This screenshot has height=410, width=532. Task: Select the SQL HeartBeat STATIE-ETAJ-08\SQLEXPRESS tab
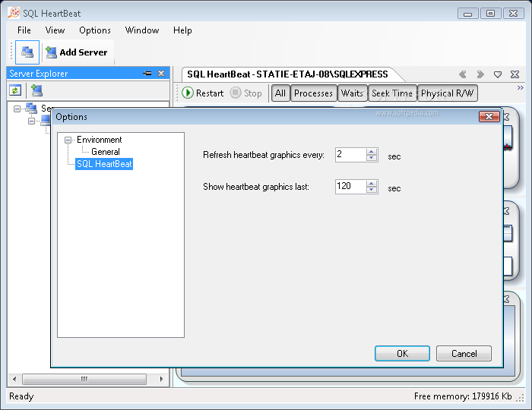tap(288, 74)
